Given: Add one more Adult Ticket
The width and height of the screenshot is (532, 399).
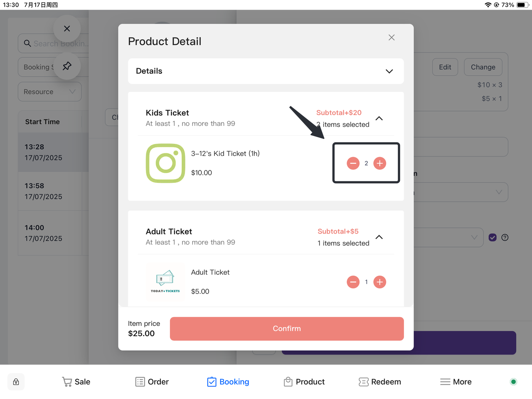Looking at the screenshot, I should click(379, 282).
